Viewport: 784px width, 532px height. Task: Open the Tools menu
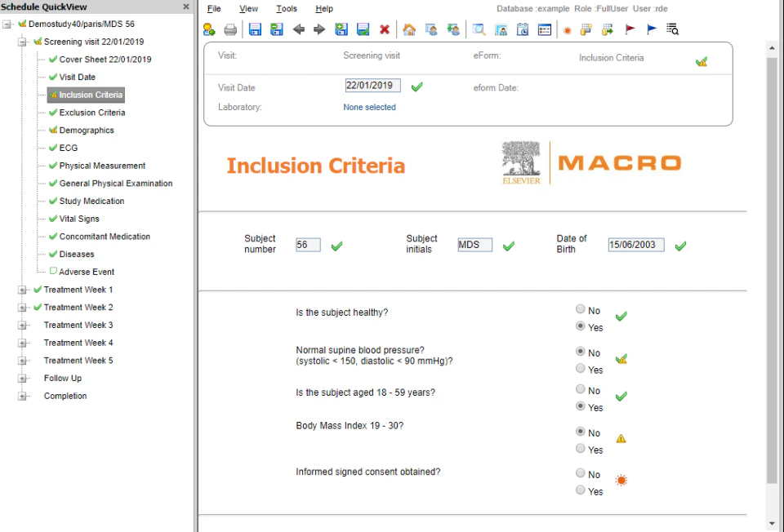tap(286, 8)
